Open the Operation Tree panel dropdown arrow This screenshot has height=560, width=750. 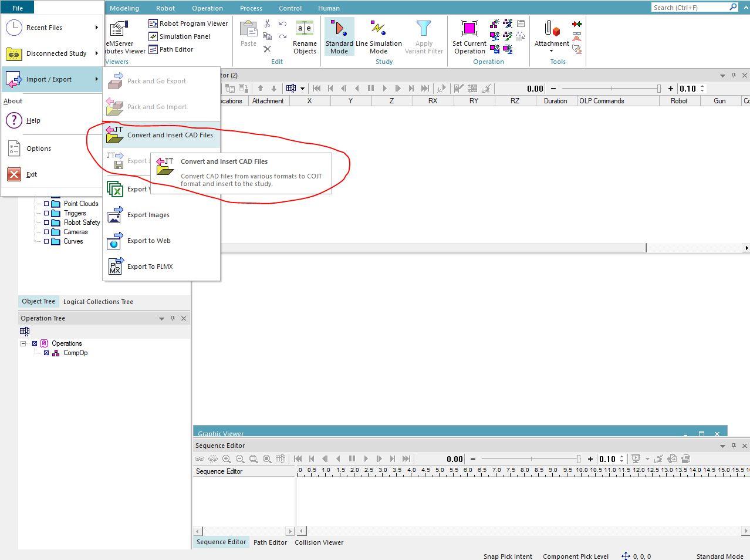pos(161,318)
